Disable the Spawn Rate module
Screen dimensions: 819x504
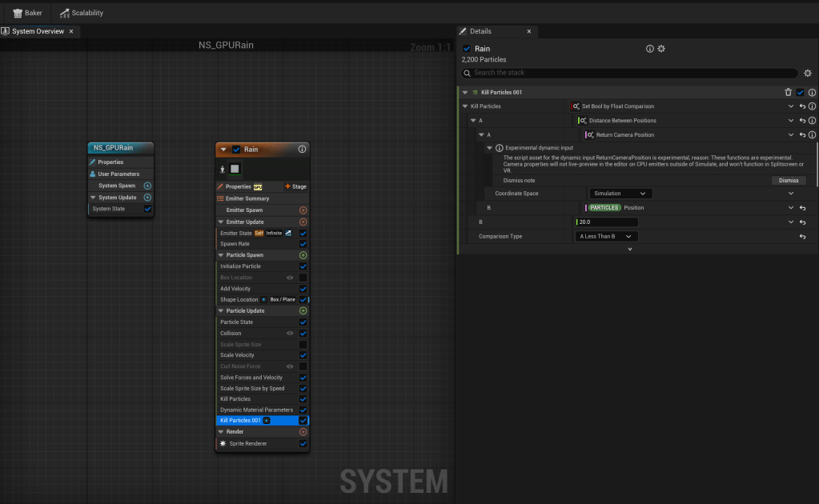tap(303, 244)
